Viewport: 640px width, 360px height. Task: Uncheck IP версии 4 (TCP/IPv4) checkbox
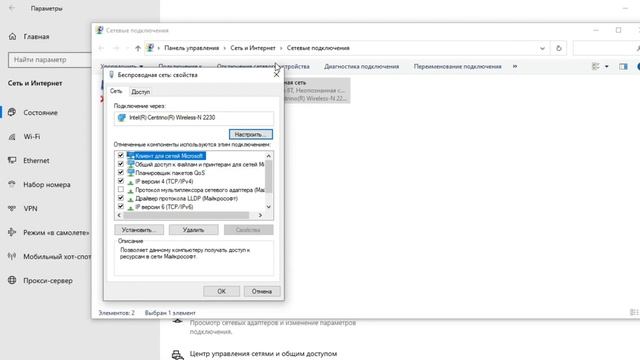[121, 181]
